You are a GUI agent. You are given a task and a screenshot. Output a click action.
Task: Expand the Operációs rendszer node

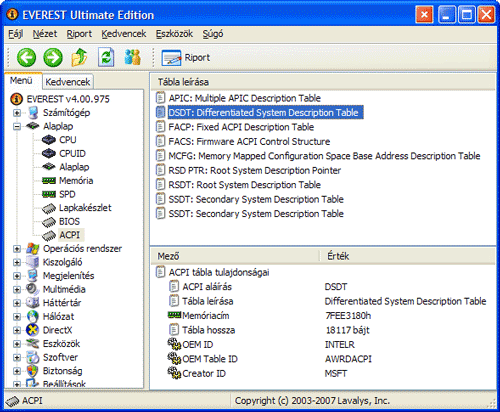(17, 249)
